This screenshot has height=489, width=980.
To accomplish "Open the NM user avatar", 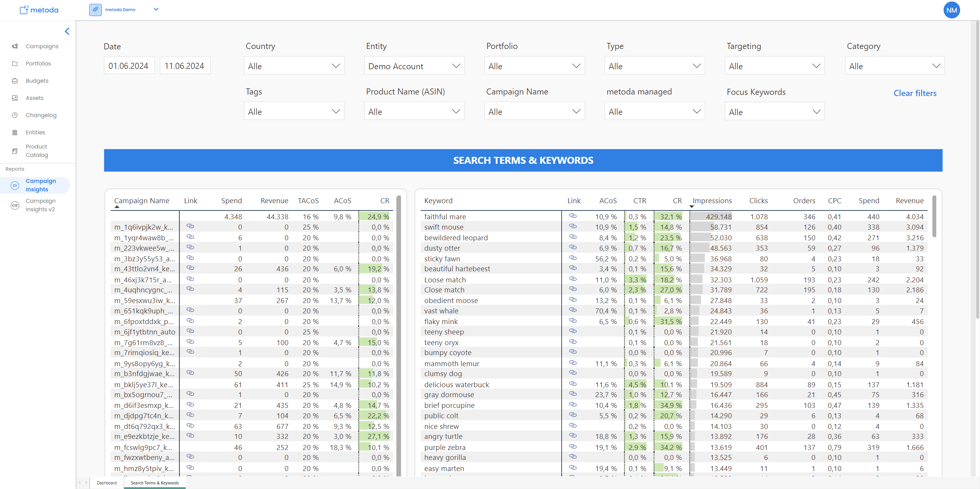I will coord(951,10).
